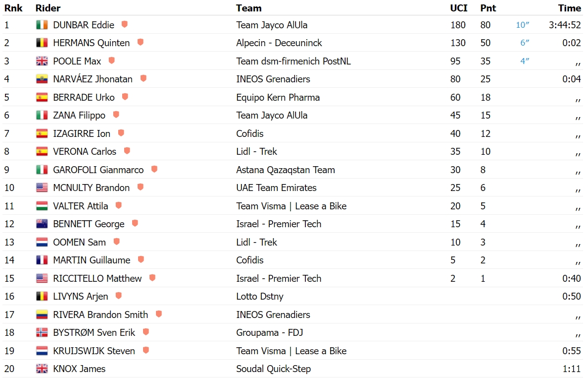Open rider ZANA Filippo's profile
The height and width of the screenshot is (380, 588).
point(79,116)
